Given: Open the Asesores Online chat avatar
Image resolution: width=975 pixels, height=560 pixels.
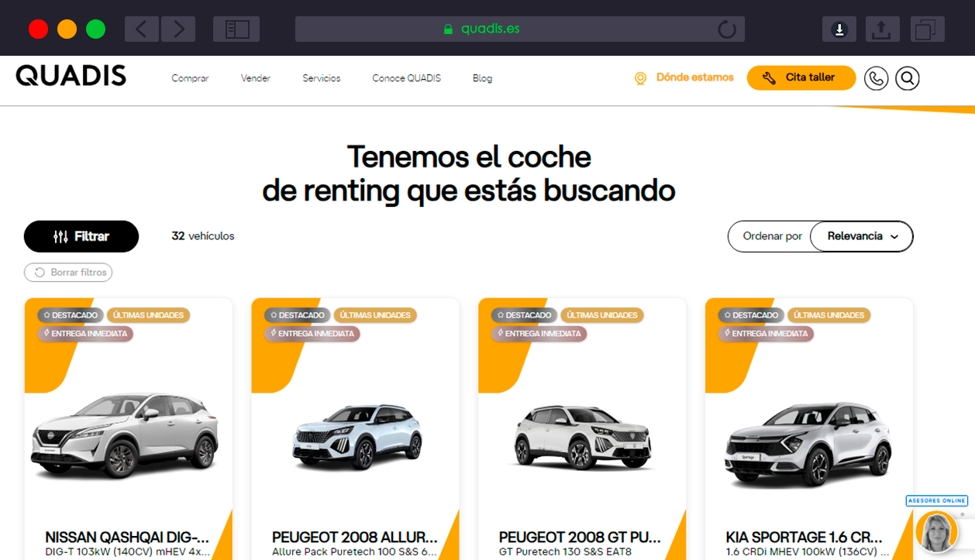Looking at the screenshot, I should click(936, 531).
